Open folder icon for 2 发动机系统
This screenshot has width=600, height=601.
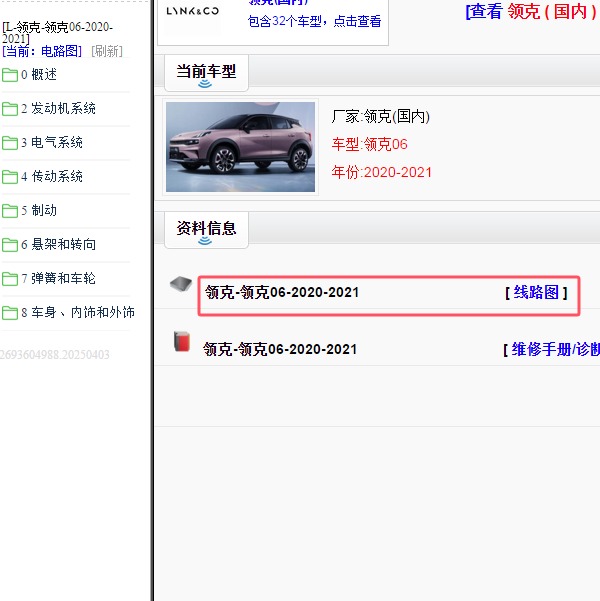pyautogui.click(x=10, y=109)
